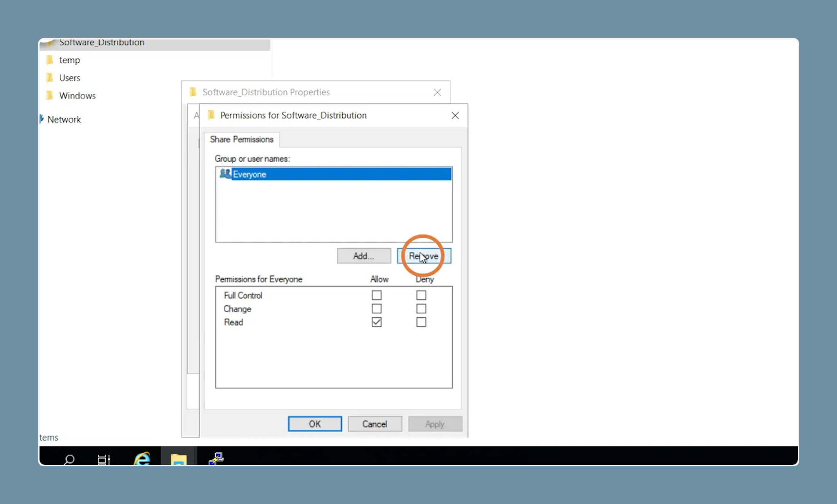837x504 pixels.
Task: Check Deny for Change permission
Action: pyautogui.click(x=421, y=308)
